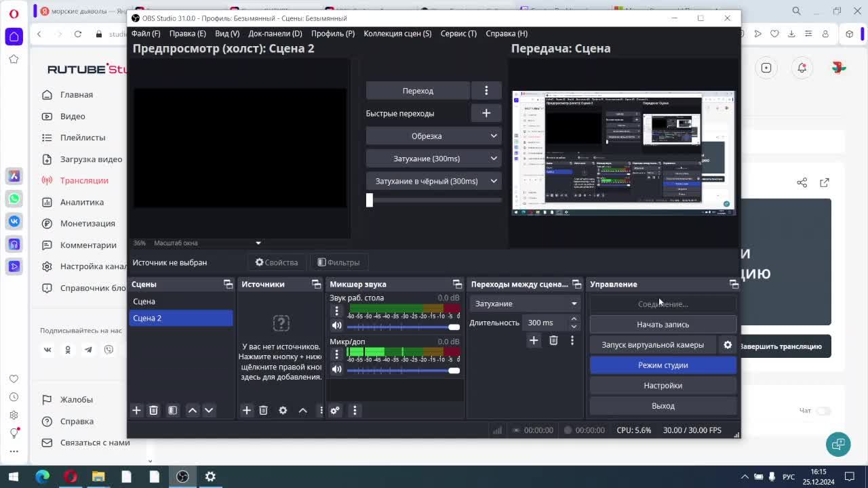Open Mic/Aux three-dot options
This screenshot has height=488, width=868.
[336, 354]
